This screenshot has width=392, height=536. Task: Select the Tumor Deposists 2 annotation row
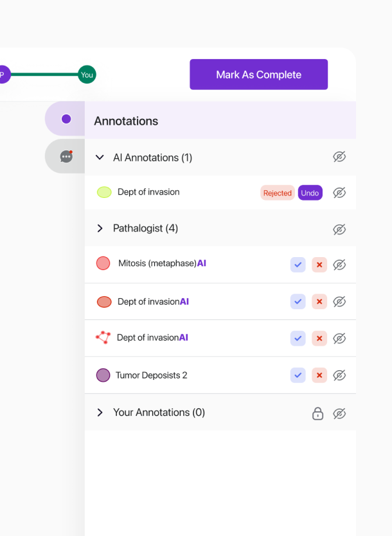(x=220, y=375)
